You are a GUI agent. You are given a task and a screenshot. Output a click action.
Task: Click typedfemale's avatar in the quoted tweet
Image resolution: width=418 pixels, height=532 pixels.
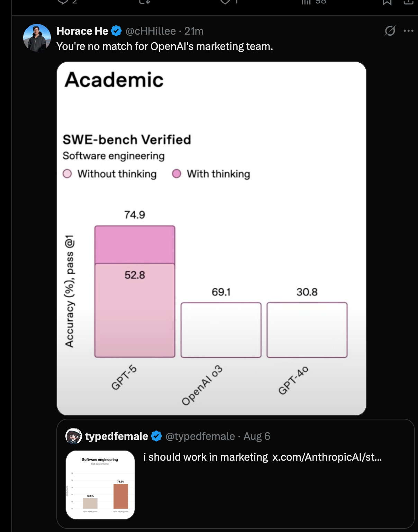(x=74, y=436)
